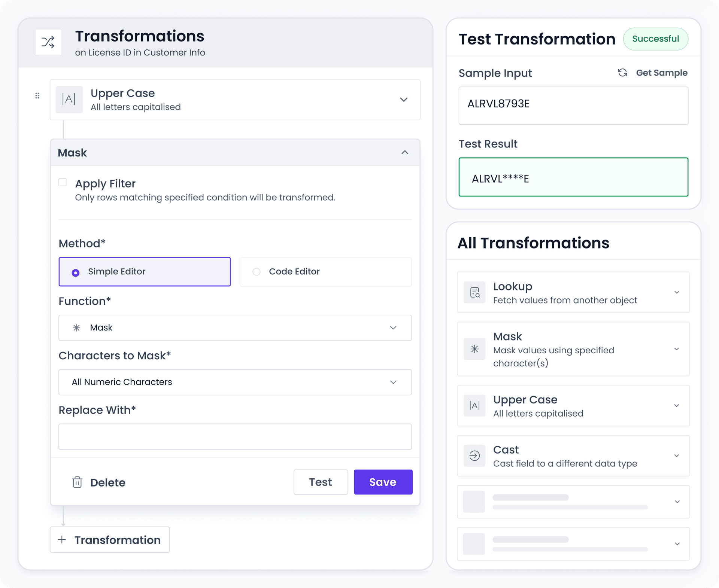This screenshot has width=719, height=588.
Task: Open the Function dropdown showing Mask
Action: tap(393, 327)
